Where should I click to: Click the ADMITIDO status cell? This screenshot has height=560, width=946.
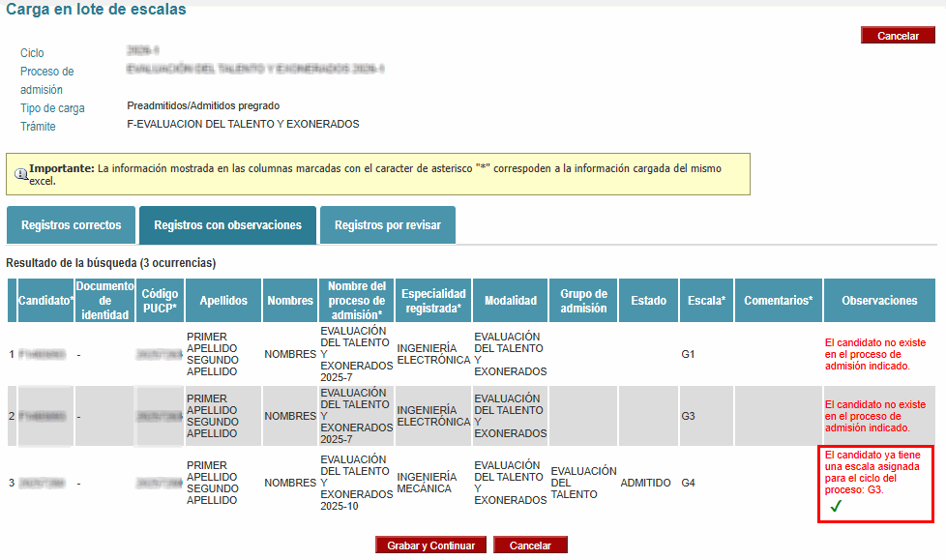[647, 483]
